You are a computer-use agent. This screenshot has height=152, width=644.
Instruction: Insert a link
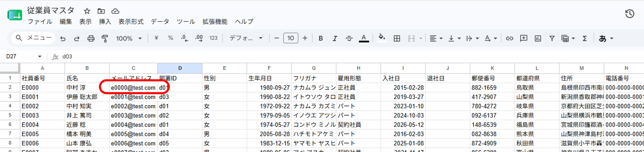pyautogui.click(x=509, y=38)
